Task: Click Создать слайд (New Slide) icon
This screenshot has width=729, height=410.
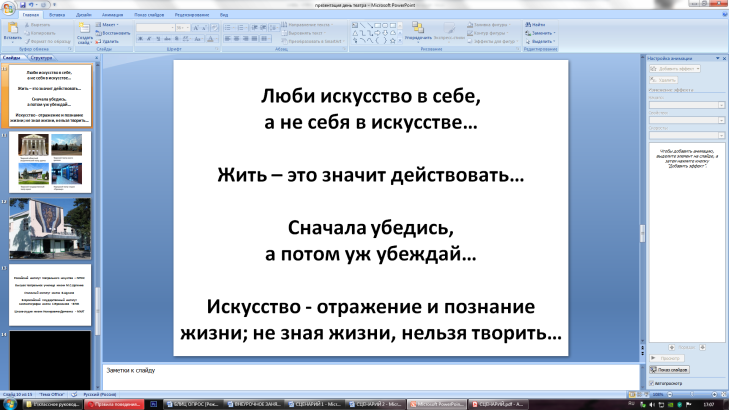Action: [85, 31]
